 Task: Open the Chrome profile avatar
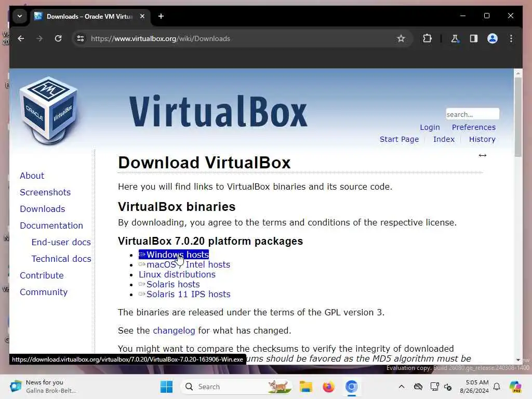pyautogui.click(x=493, y=38)
